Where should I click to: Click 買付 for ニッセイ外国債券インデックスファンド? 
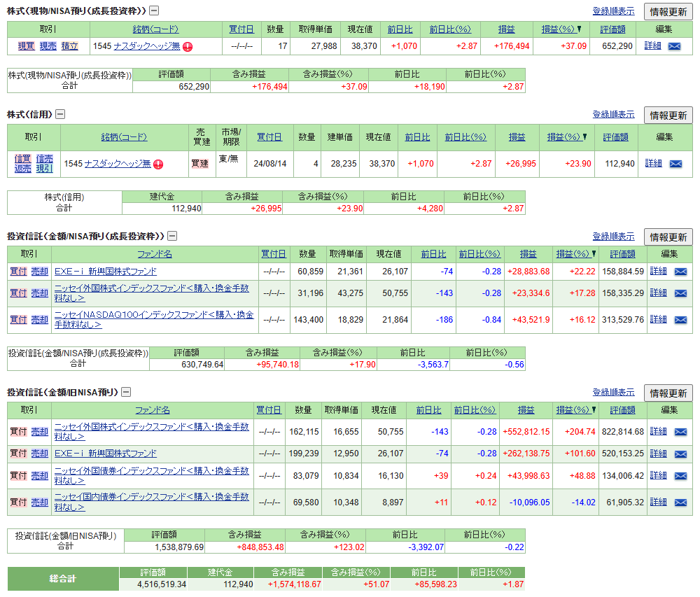[x=18, y=475]
